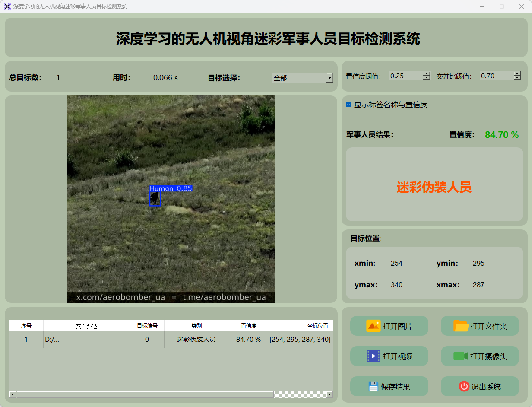Click the table's horizontal scrollbar right arrow
532x407 pixels.
point(329,394)
